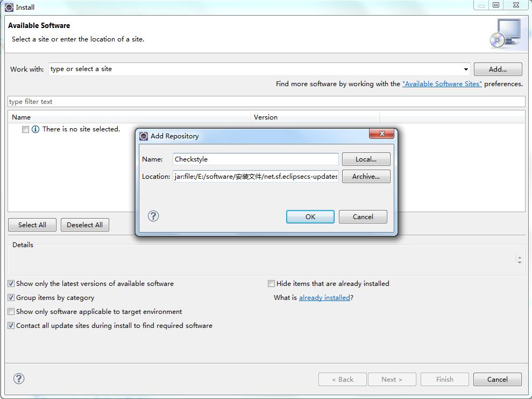The image size is (532, 399).
Task: Click the 'type filter text' field
Action: pyautogui.click(x=266, y=102)
